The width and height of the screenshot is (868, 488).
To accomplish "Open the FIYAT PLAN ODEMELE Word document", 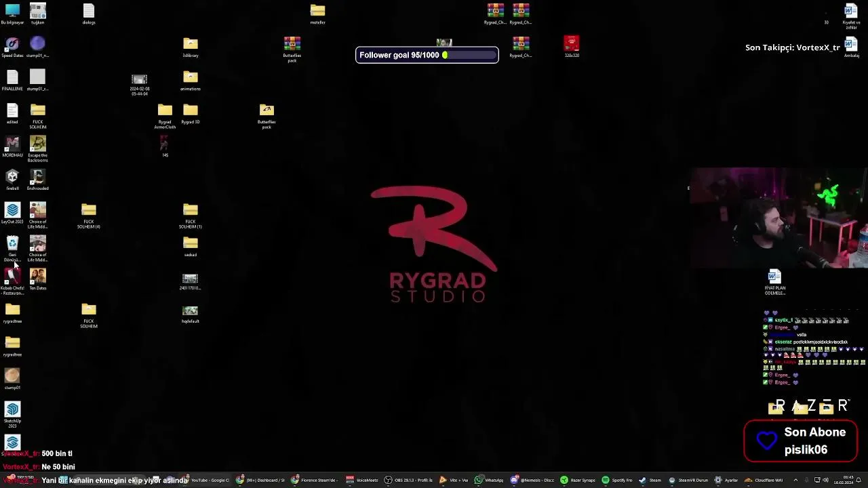I will [x=775, y=281].
